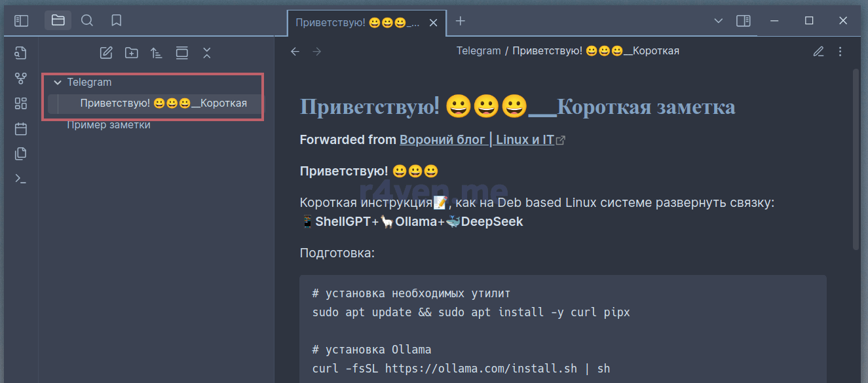Click Telegram in the note breadcrumb
The height and width of the screenshot is (383, 868).
tap(478, 51)
